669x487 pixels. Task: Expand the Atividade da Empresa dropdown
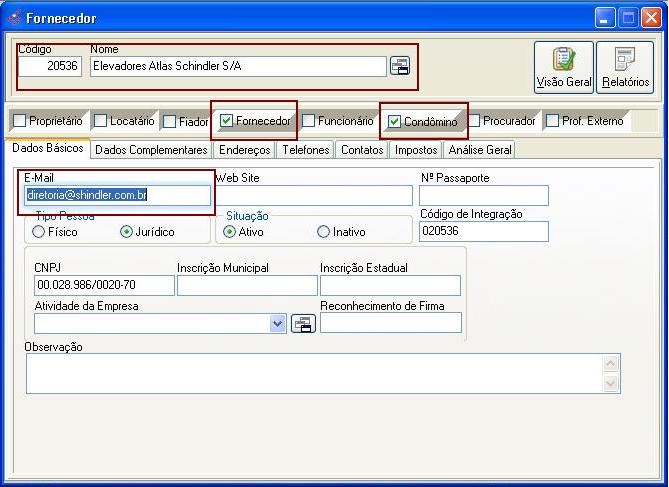click(278, 323)
